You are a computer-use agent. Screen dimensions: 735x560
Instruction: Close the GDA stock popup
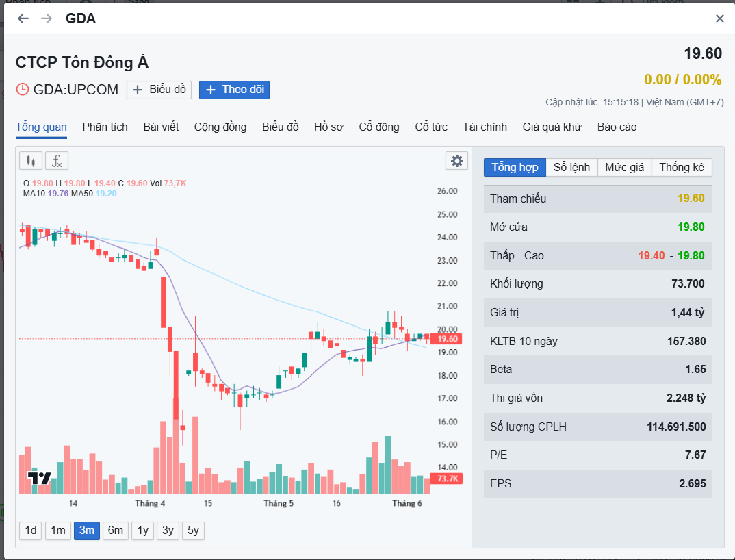pyautogui.click(x=719, y=18)
